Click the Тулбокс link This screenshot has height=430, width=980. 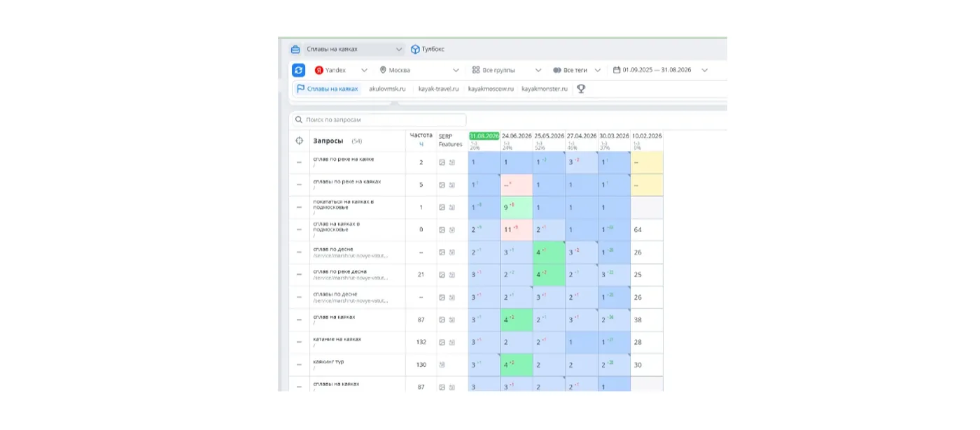[x=433, y=50]
